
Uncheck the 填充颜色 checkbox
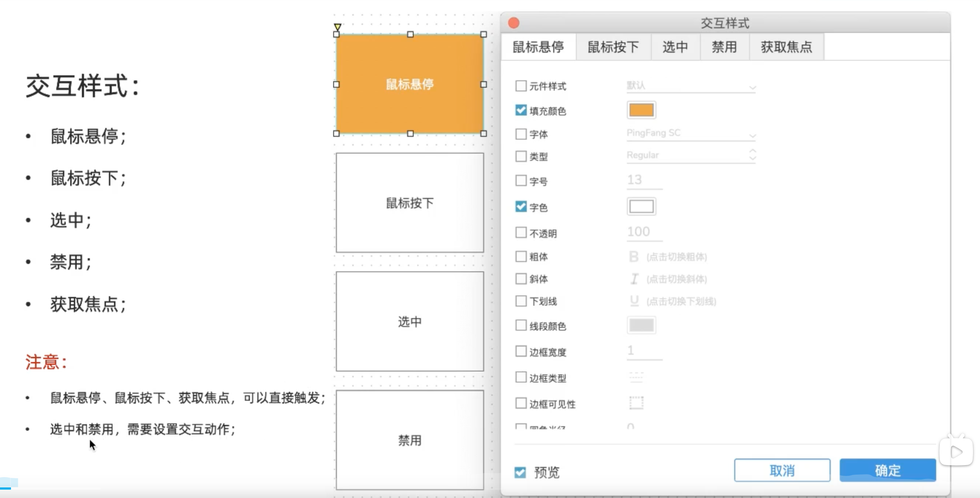click(x=521, y=110)
